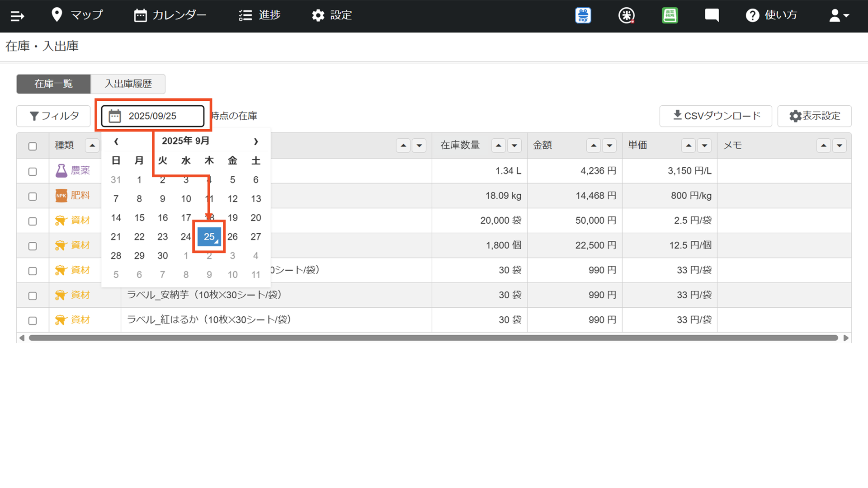The image size is (868, 488).
Task: Check the 1,800 個 row checkbox
Action: 33,246
